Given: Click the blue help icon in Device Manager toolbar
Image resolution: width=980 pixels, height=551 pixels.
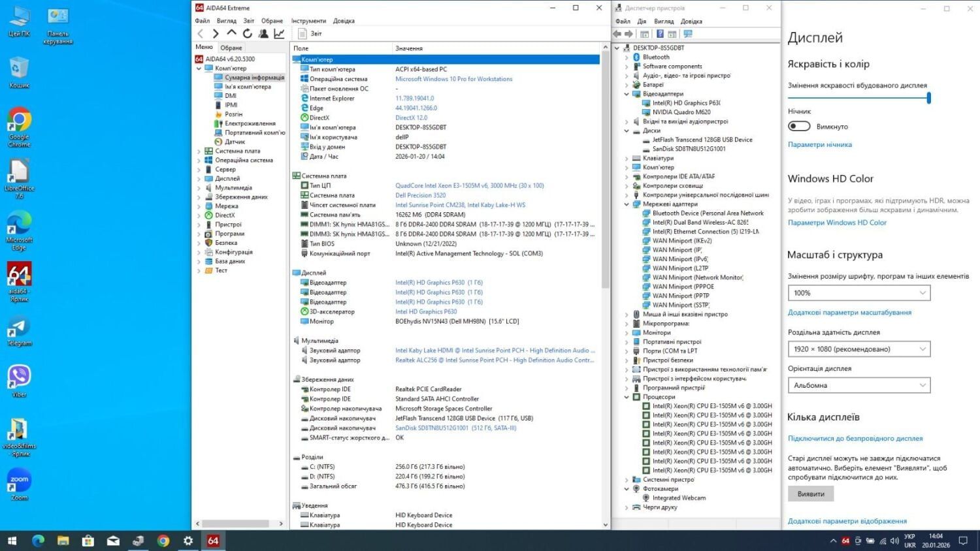Looking at the screenshot, I should (x=660, y=34).
